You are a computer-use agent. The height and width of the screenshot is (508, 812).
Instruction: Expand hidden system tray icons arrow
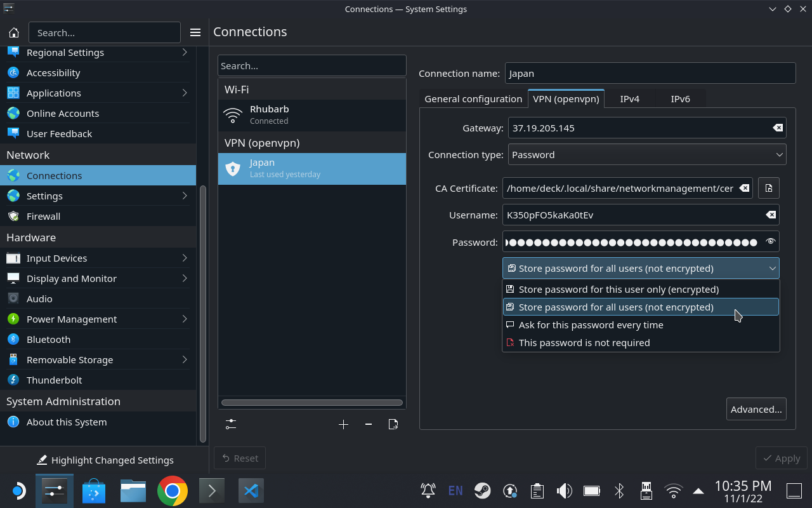click(x=698, y=491)
